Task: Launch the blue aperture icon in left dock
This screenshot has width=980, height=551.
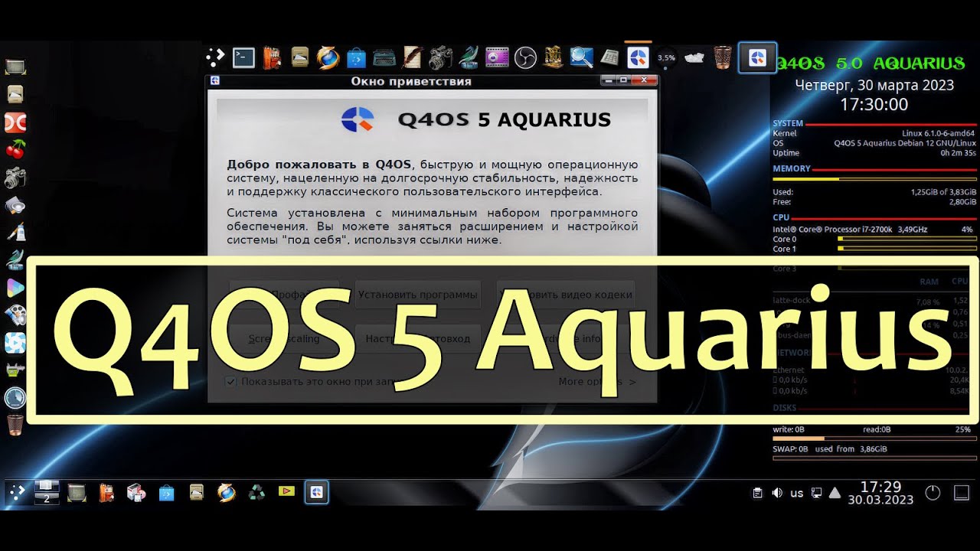Action: (x=15, y=343)
